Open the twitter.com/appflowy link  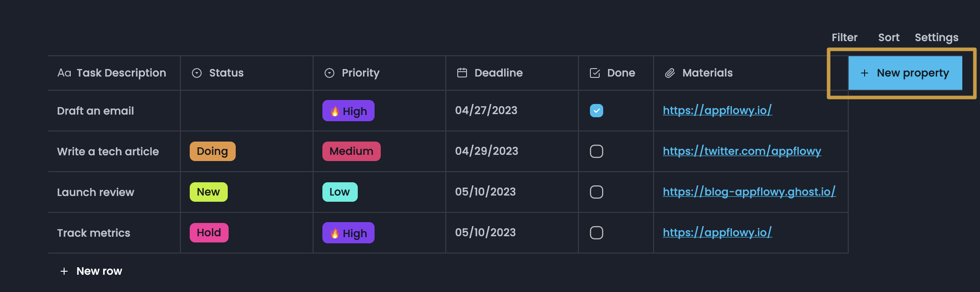tap(742, 151)
